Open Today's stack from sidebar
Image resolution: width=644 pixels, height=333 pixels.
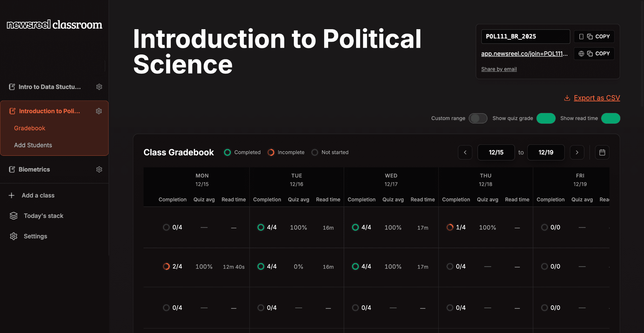(43, 216)
